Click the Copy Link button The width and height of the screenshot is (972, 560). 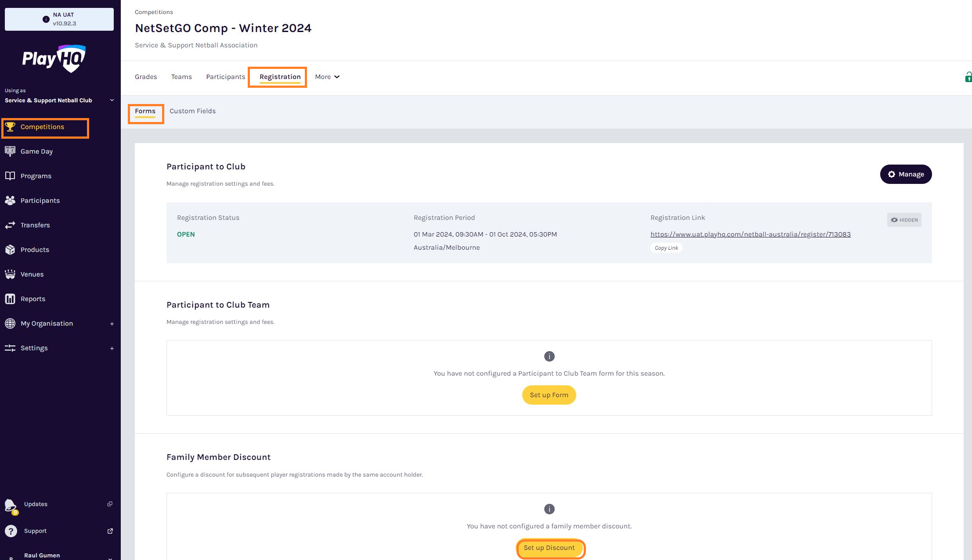[666, 248]
